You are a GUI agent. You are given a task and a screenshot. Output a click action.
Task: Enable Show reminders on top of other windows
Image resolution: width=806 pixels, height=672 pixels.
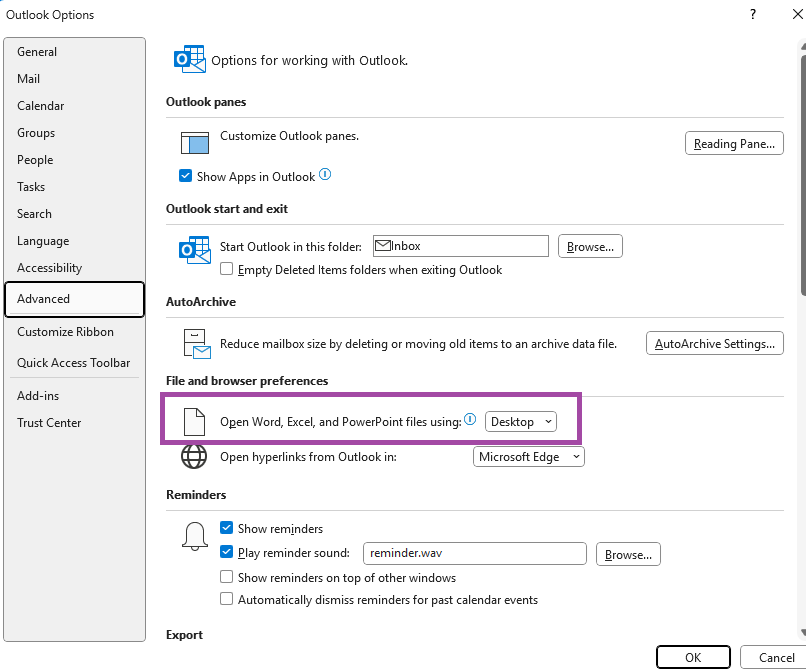point(226,577)
